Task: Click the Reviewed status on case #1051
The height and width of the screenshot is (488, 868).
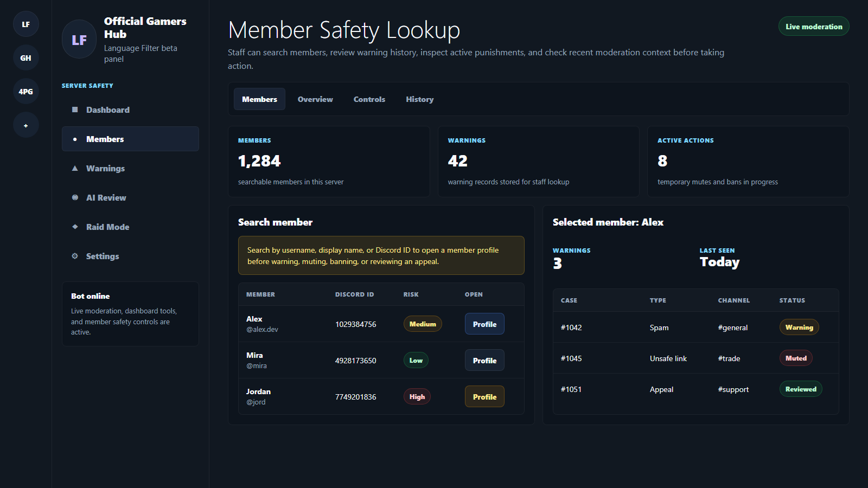Action: (801, 389)
